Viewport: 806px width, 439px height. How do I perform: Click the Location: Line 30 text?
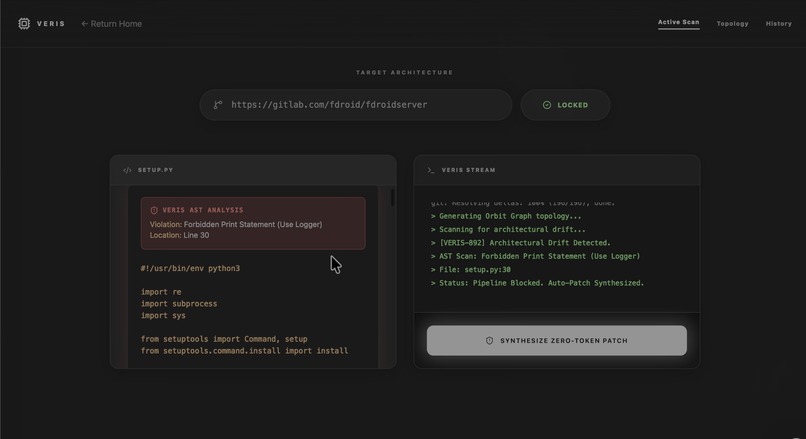click(x=179, y=235)
